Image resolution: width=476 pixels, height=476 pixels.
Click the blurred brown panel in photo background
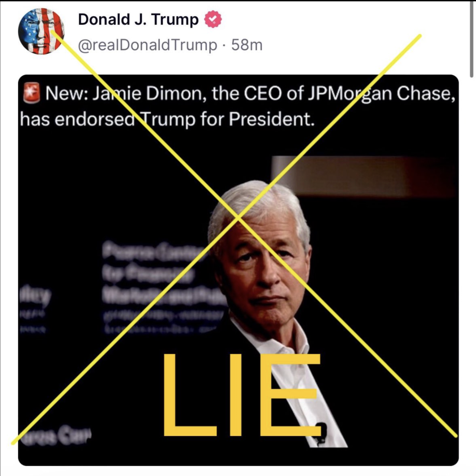[364, 176]
